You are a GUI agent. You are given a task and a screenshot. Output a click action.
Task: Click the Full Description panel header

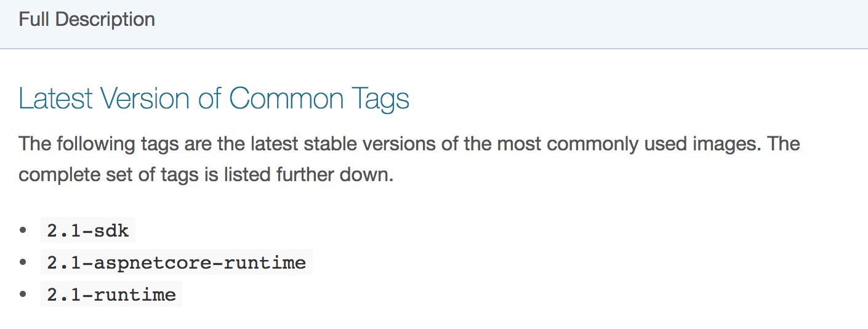click(434, 23)
